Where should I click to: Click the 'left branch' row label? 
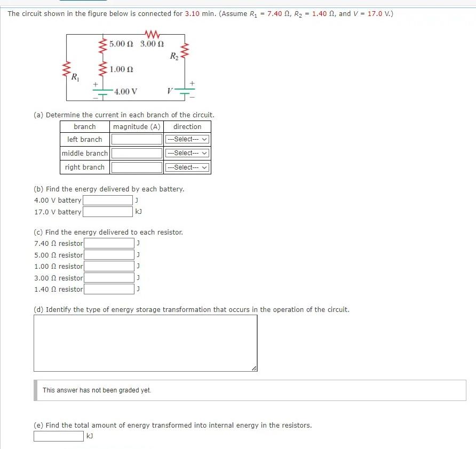point(85,139)
